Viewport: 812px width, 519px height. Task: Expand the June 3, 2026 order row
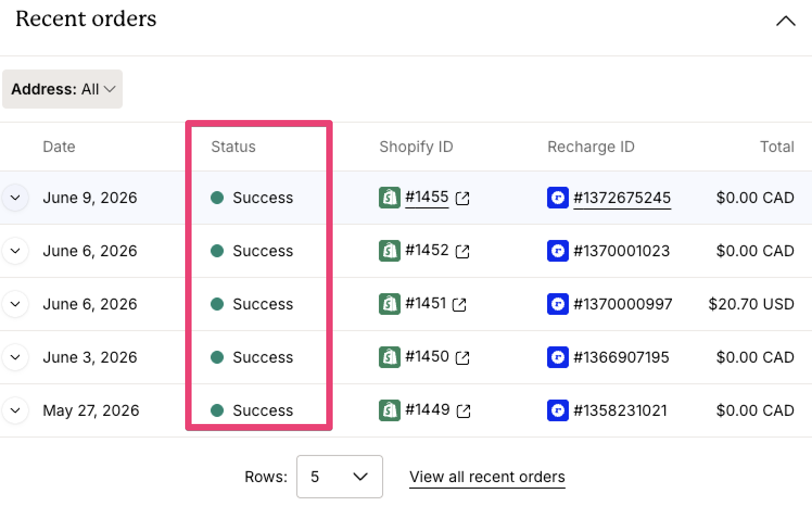click(x=15, y=357)
